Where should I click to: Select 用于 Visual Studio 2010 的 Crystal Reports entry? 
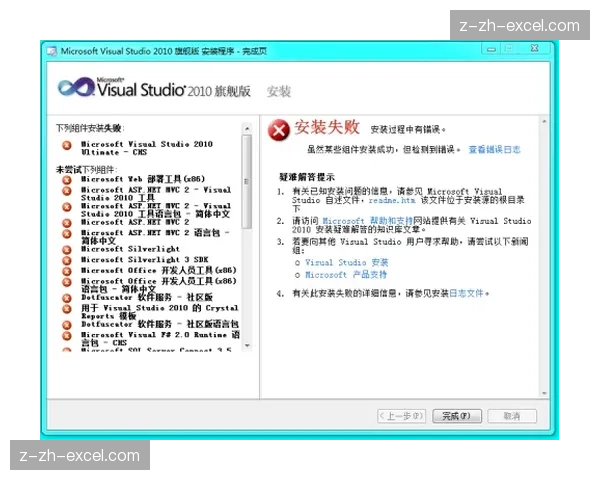(160, 312)
